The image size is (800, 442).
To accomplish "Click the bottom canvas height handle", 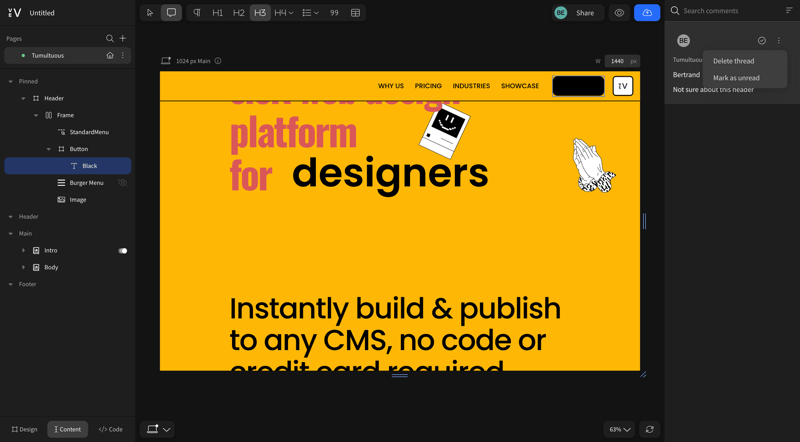I will [x=399, y=375].
